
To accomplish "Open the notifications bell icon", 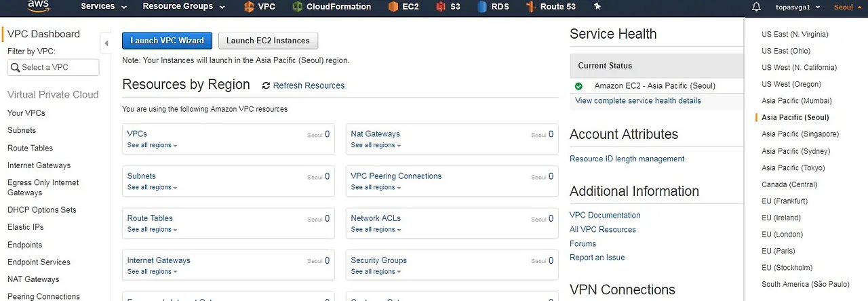I will [x=757, y=7].
